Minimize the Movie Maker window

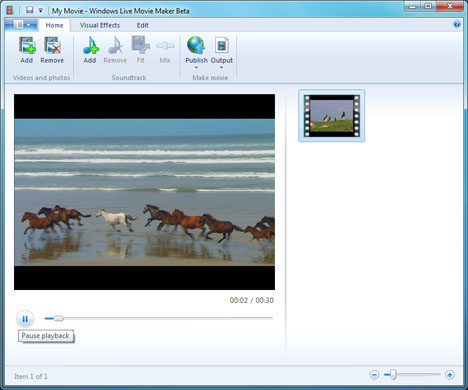tap(412, 6)
